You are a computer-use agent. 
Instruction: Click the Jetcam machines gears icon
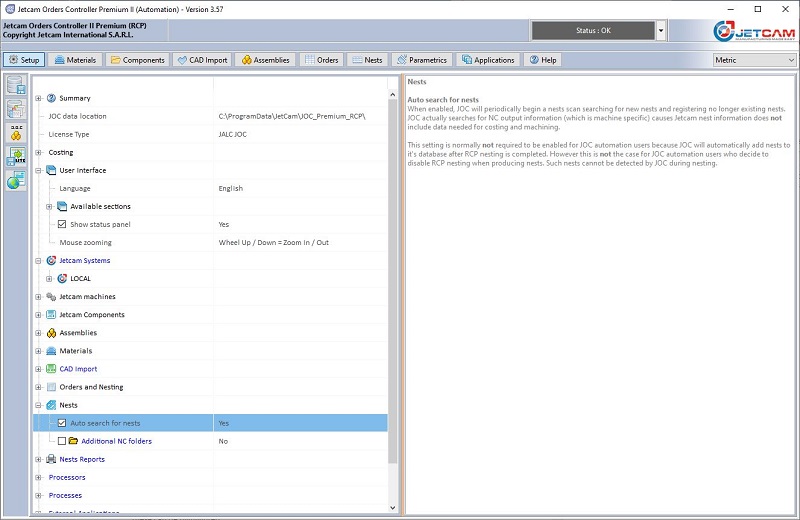(x=51, y=297)
